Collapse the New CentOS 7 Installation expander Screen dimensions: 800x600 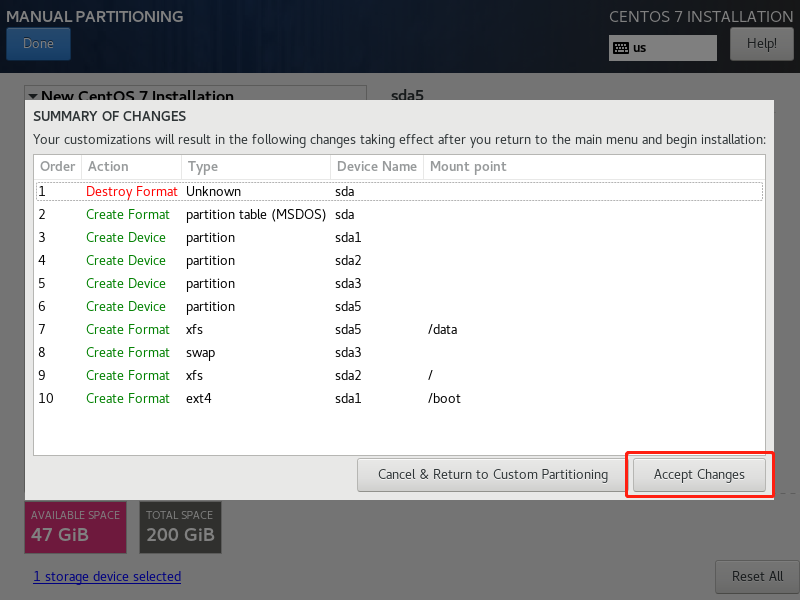tap(33, 96)
